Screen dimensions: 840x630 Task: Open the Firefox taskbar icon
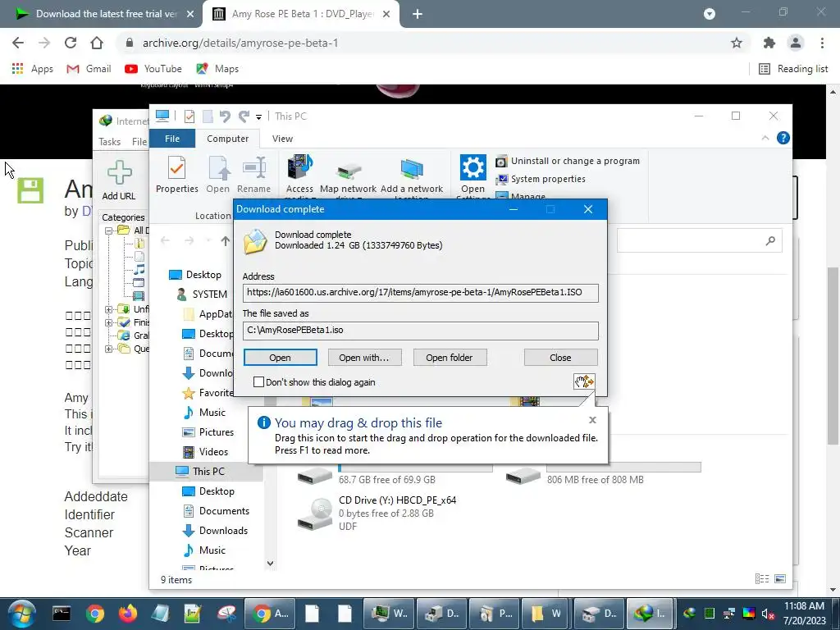(127, 614)
